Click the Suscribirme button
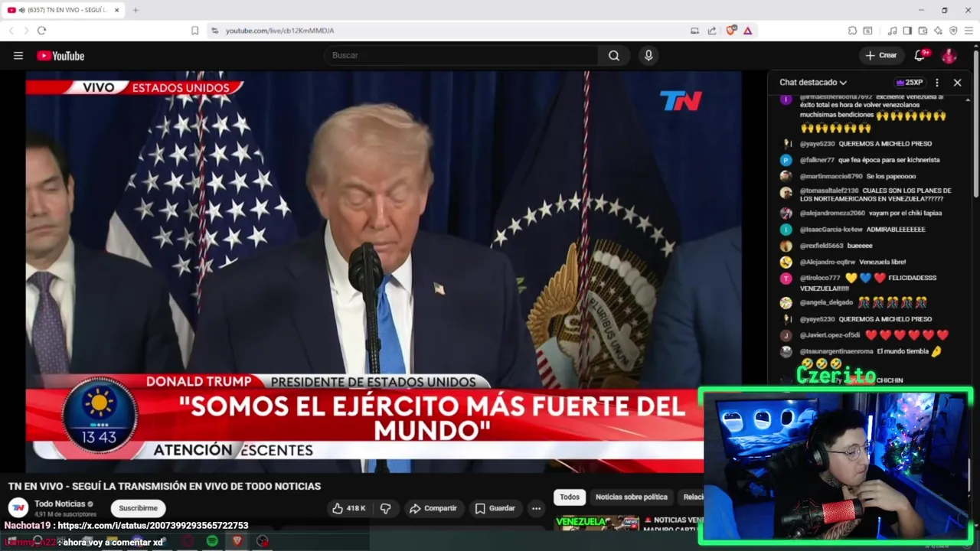 tap(138, 508)
